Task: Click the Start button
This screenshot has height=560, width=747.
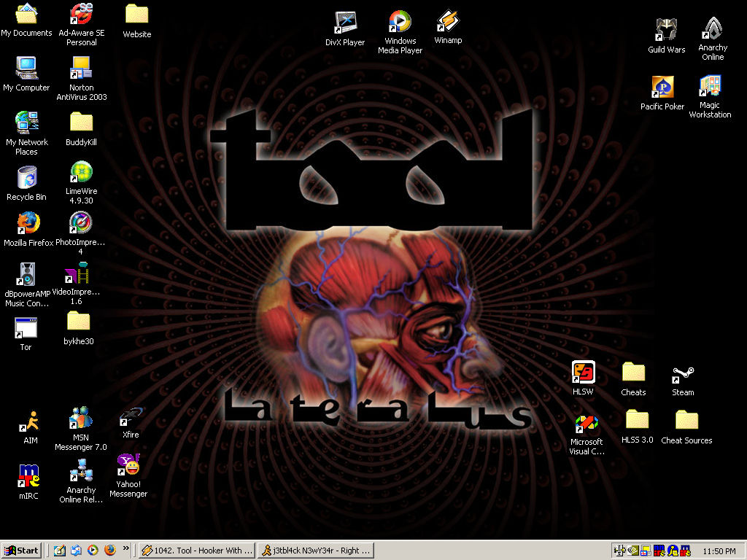Action: [21, 551]
